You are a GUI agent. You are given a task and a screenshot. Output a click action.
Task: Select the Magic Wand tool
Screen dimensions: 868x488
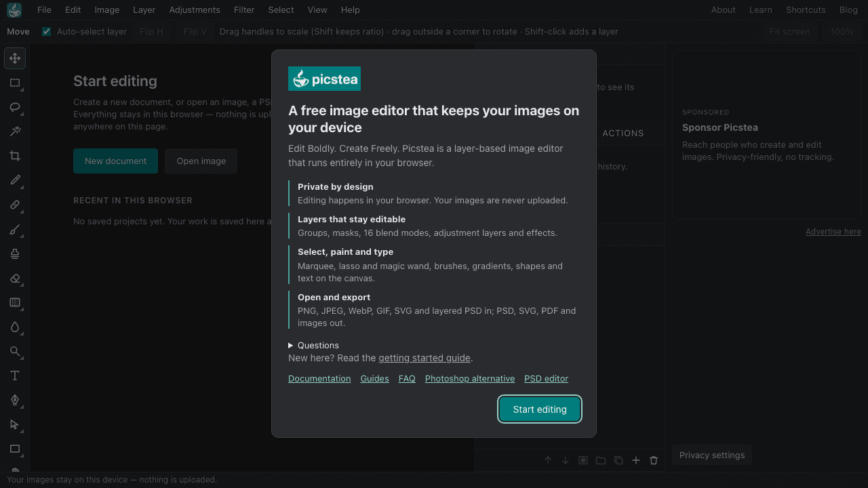point(15,131)
